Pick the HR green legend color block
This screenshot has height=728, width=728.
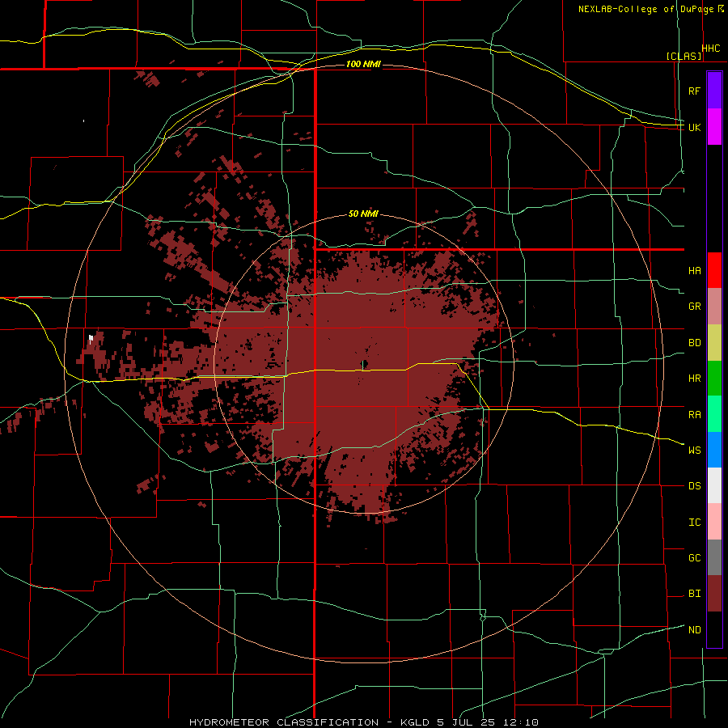(714, 379)
